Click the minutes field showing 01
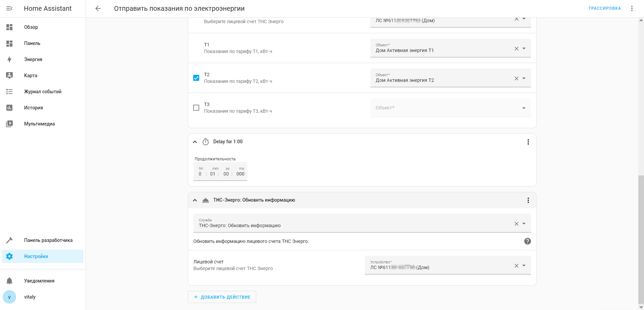This screenshot has height=310, width=644. 213,174
